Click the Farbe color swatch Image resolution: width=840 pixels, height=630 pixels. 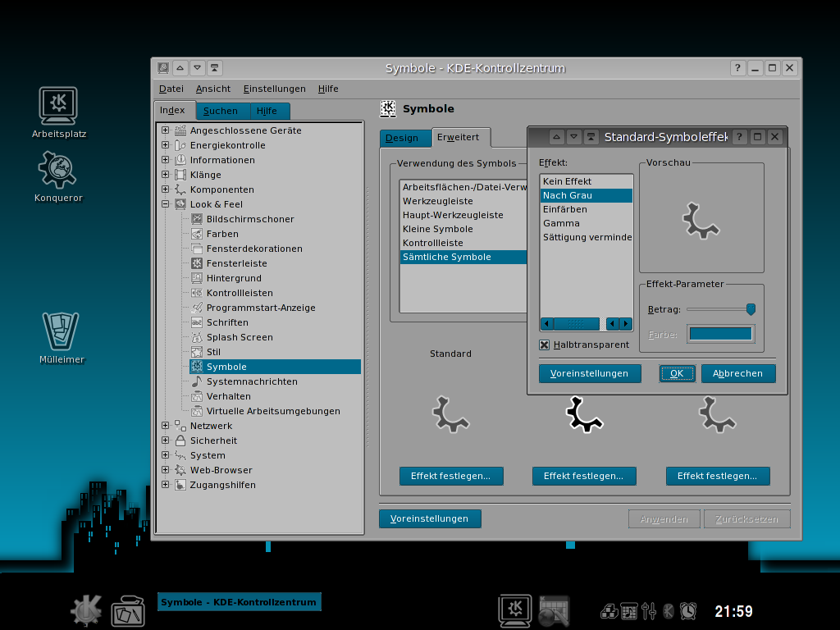pos(720,334)
